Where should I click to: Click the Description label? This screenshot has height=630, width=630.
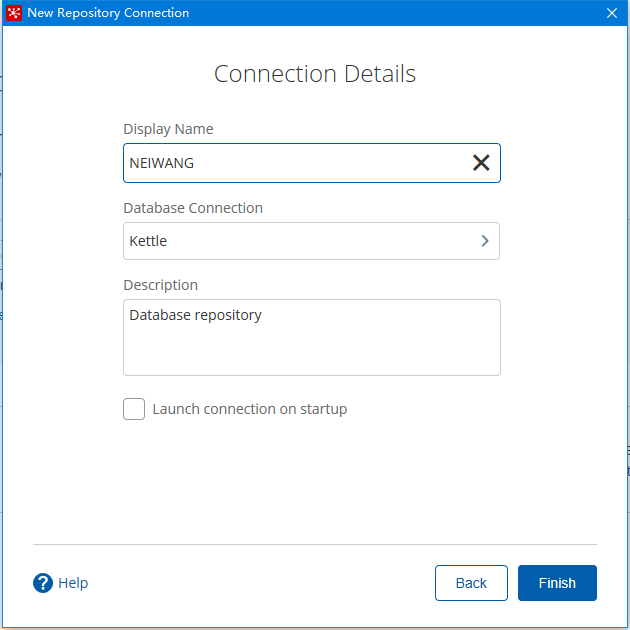tap(161, 285)
